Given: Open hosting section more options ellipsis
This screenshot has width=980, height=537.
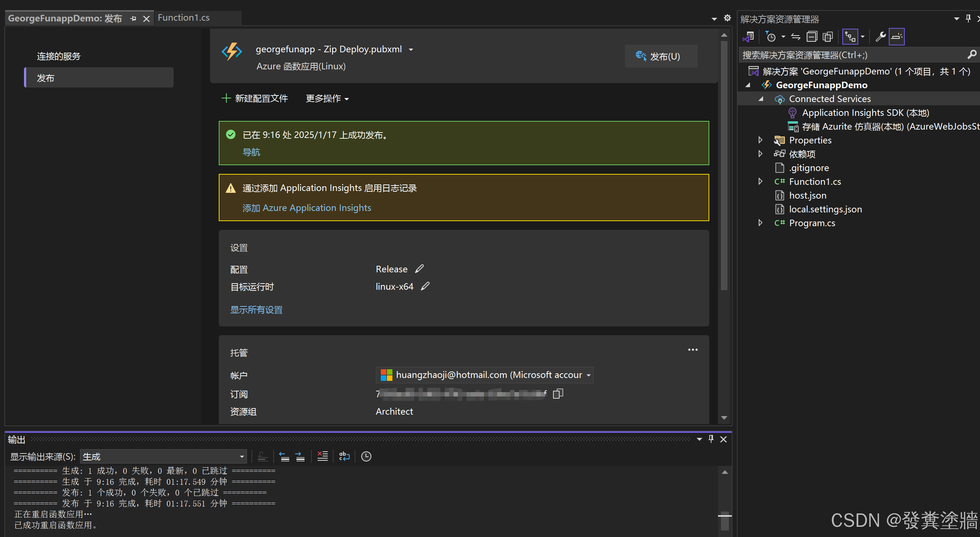Looking at the screenshot, I should (x=693, y=350).
